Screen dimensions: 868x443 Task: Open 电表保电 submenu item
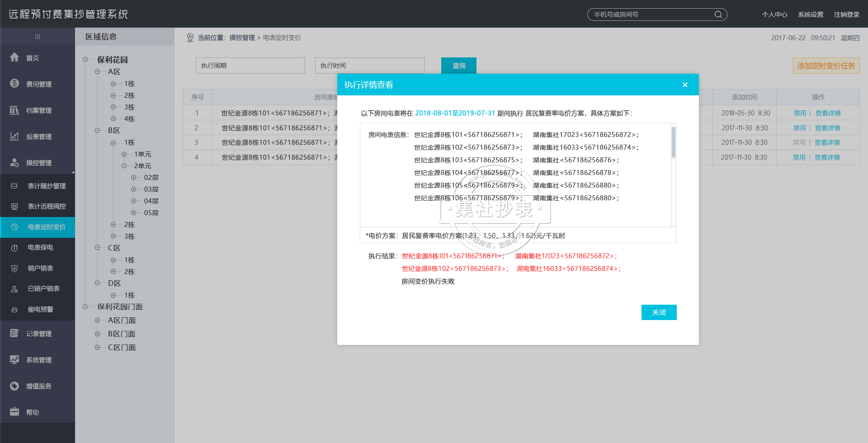(40, 247)
